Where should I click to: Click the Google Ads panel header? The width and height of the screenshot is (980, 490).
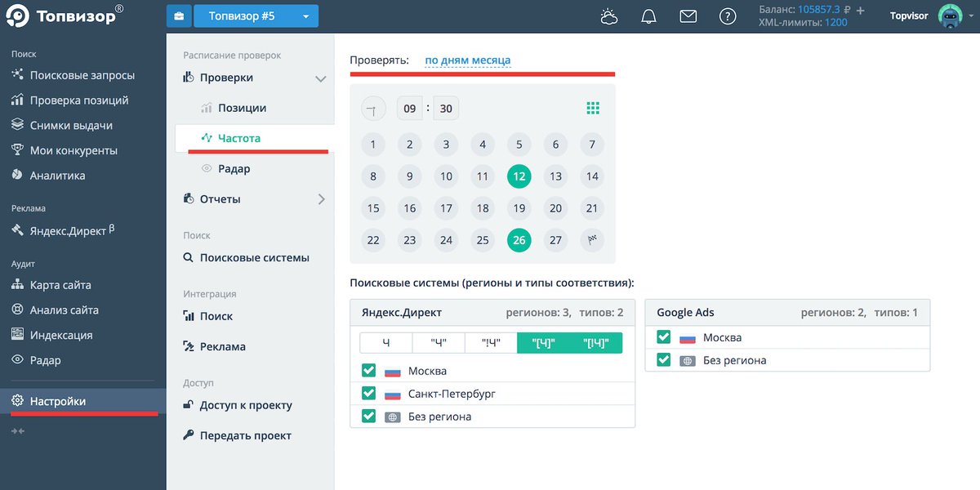coord(787,313)
